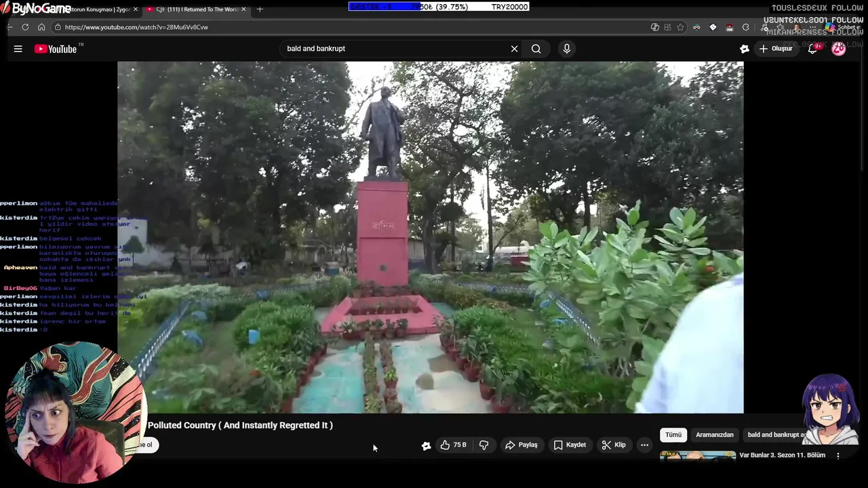This screenshot has height=488, width=868.
Task: Switch to the Zygor browser tab
Action: point(95,9)
